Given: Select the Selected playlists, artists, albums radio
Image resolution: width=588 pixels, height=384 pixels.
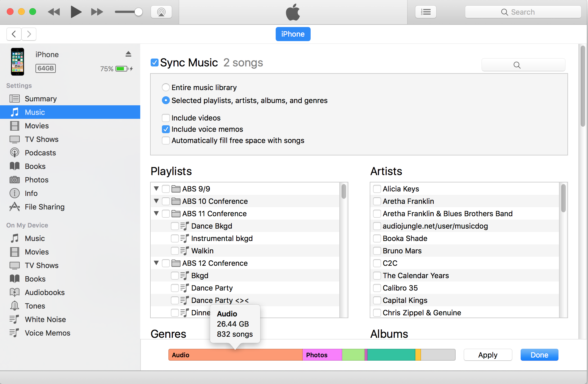Looking at the screenshot, I should (x=166, y=100).
